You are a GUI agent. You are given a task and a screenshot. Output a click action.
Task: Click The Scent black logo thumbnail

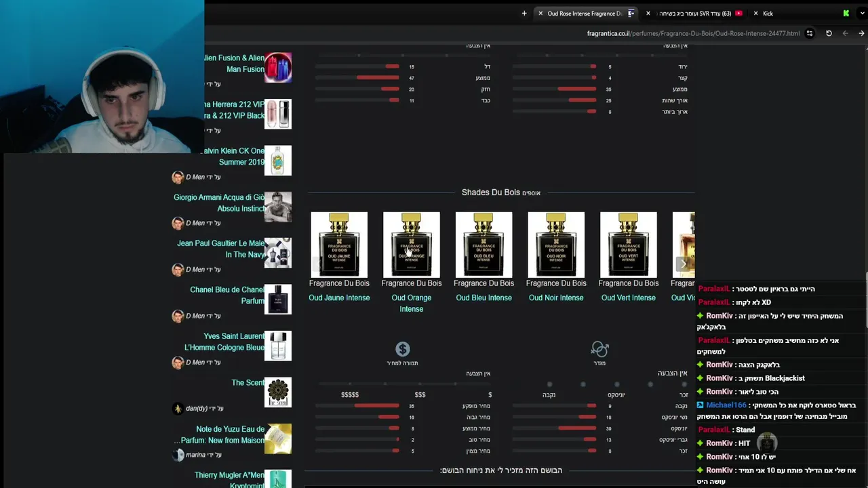click(x=278, y=392)
